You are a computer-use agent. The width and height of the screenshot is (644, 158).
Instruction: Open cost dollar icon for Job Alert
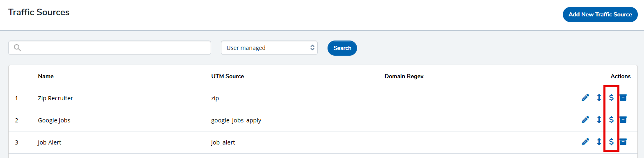click(611, 142)
